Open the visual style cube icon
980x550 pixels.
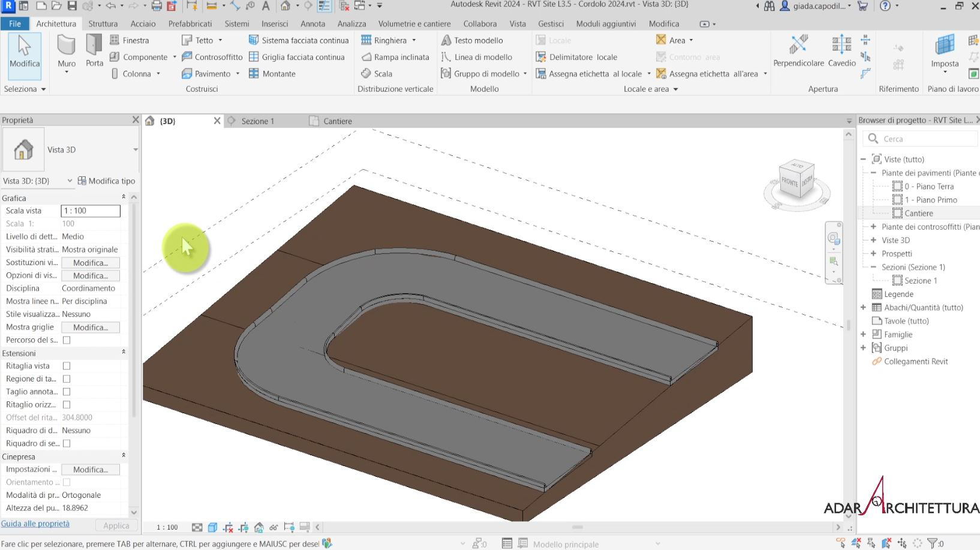pyautogui.click(x=212, y=527)
